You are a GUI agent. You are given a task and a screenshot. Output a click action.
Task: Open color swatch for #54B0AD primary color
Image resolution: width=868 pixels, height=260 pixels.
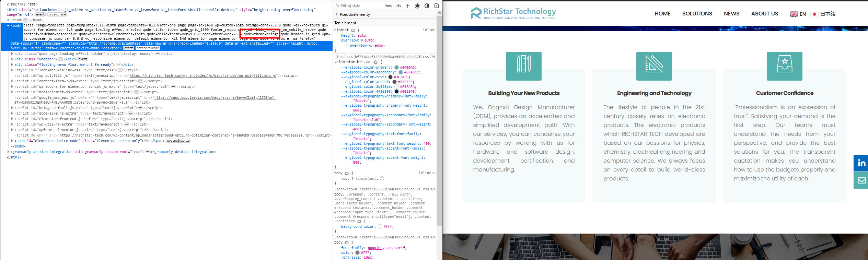pos(396,68)
